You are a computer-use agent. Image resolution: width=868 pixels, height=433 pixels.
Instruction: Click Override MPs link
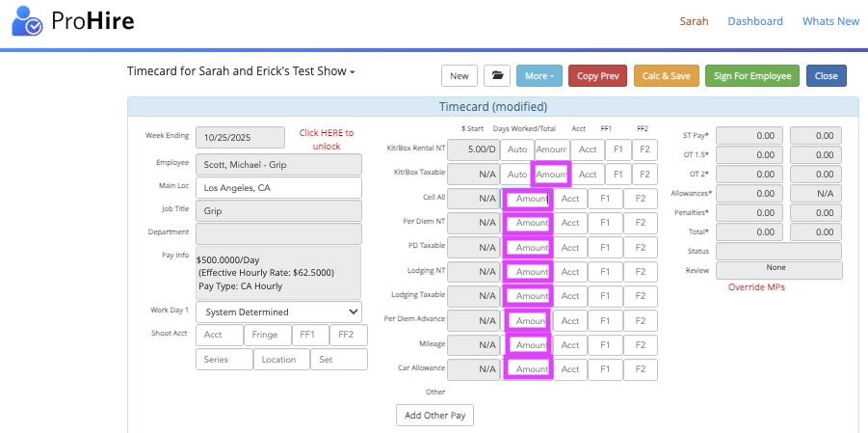756,287
